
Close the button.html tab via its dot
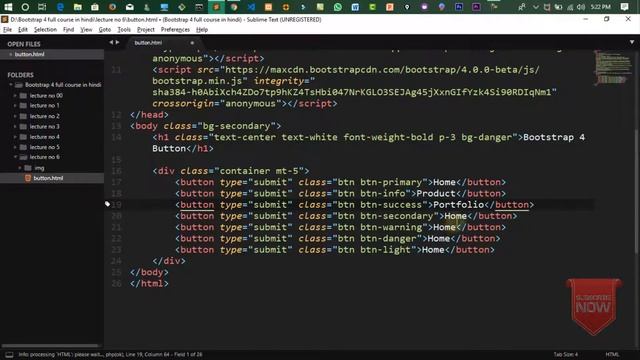coord(192,43)
